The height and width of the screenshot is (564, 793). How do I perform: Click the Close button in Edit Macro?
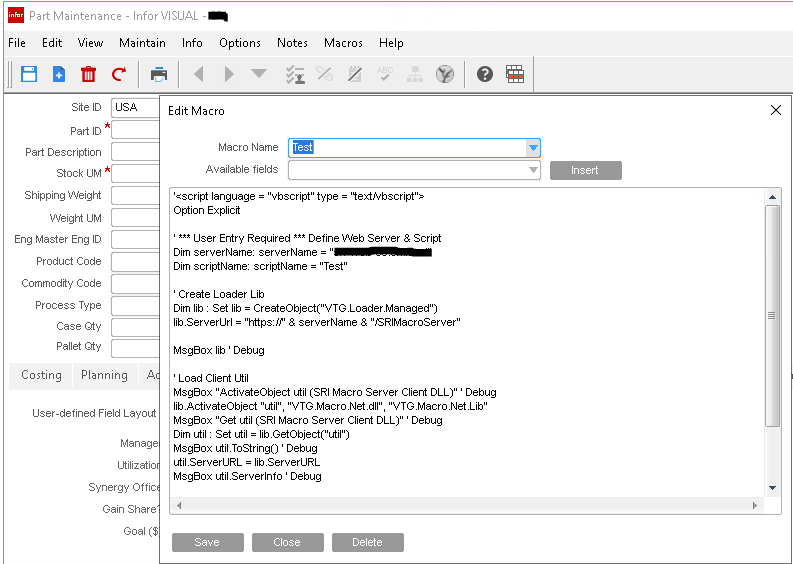(x=287, y=542)
